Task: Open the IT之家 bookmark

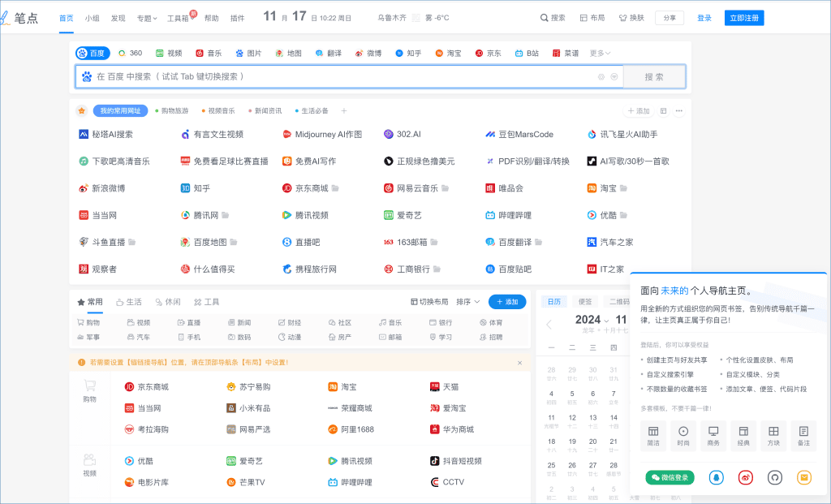Action: 605,269
